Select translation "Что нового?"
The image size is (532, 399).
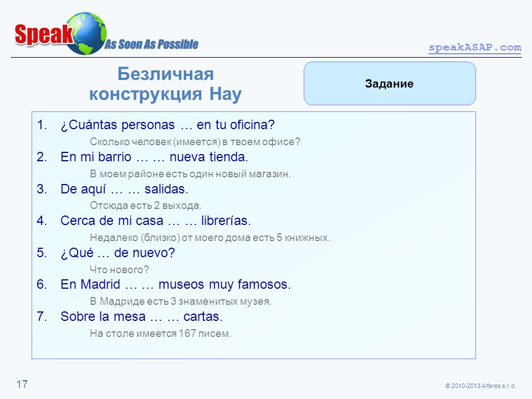point(120,270)
